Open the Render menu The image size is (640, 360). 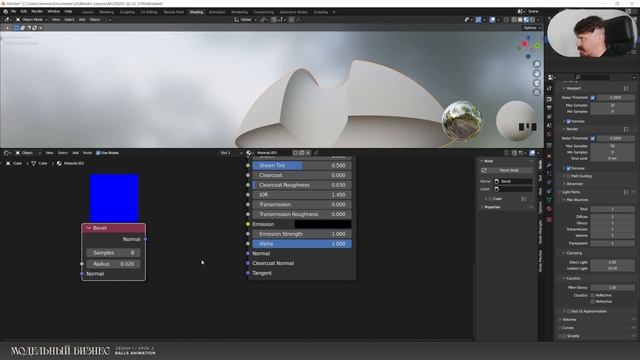click(x=37, y=11)
